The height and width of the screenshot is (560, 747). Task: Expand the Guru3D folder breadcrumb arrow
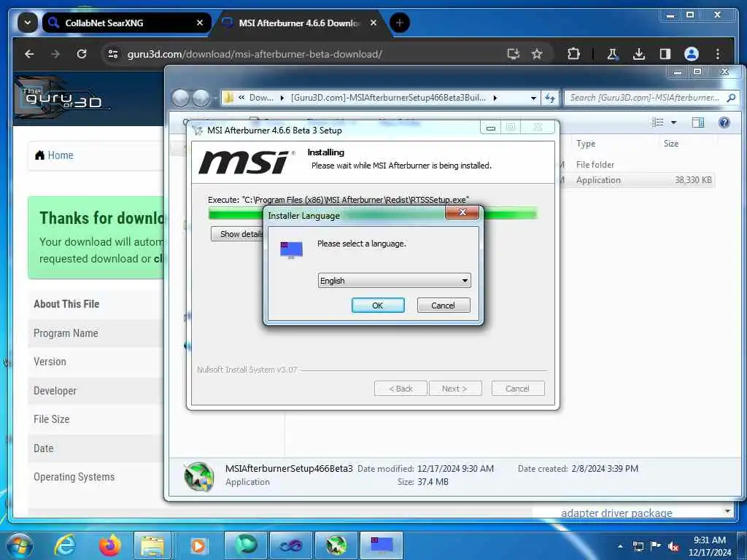click(x=495, y=98)
